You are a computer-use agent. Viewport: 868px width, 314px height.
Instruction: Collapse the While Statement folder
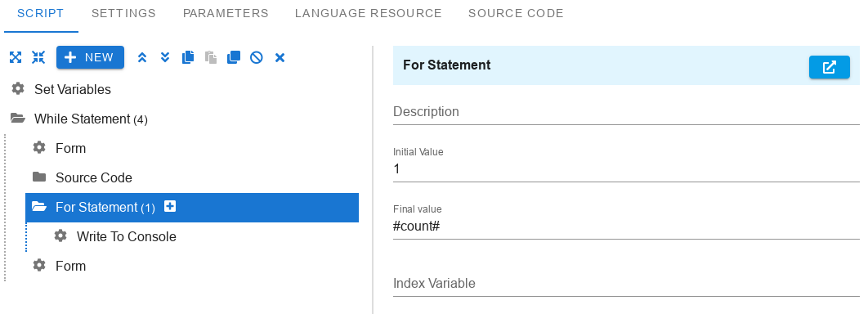(18, 119)
